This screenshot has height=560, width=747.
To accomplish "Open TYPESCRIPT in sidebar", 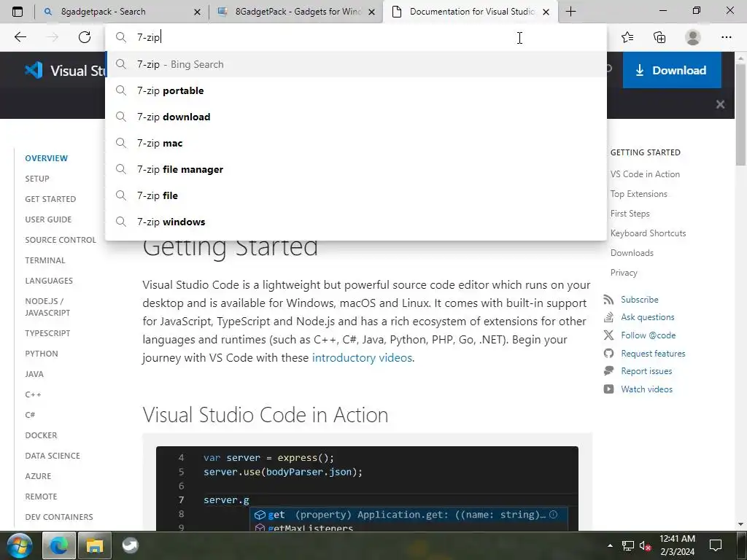I will 47,333.
